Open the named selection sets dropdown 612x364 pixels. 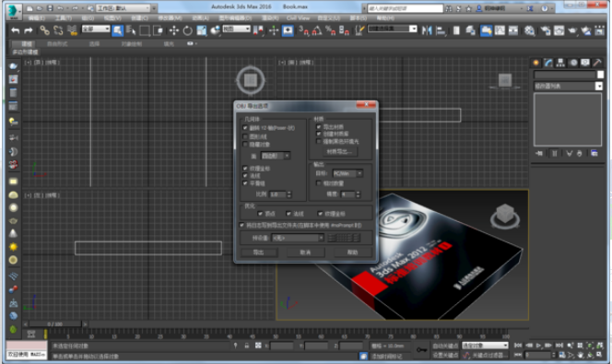(393, 29)
